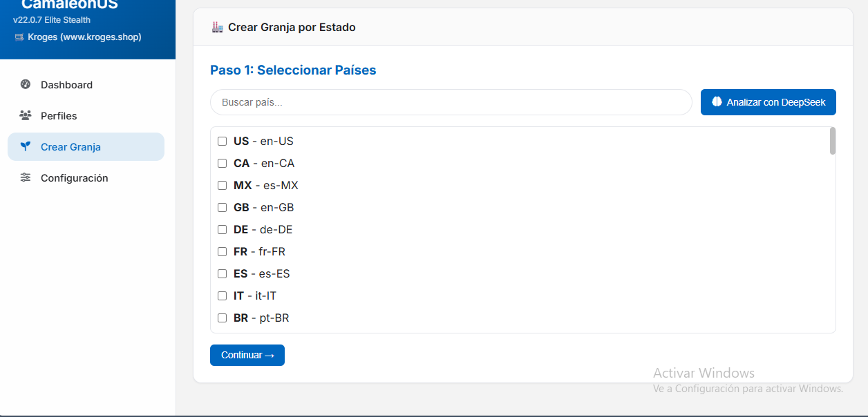
Task: Mark the BR - pt-BR checkbox
Action: [x=223, y=318]
